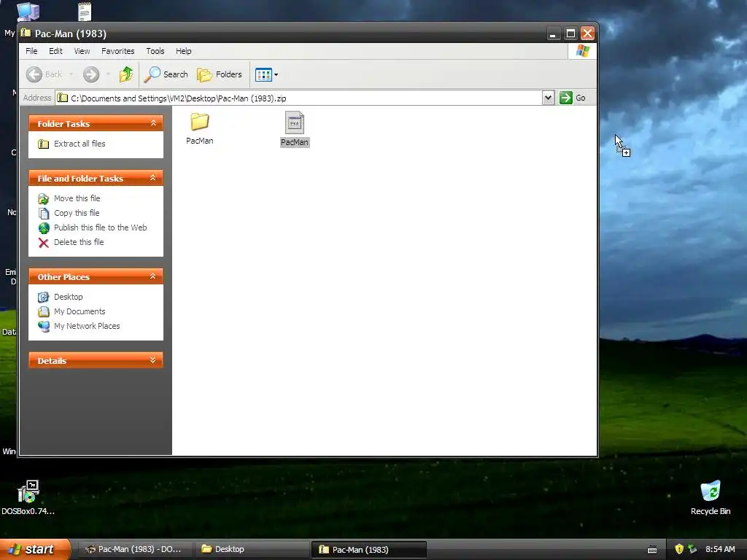The image size is (747, 560).
Task: Open the Views dropdown button
Action: point(266,74)
